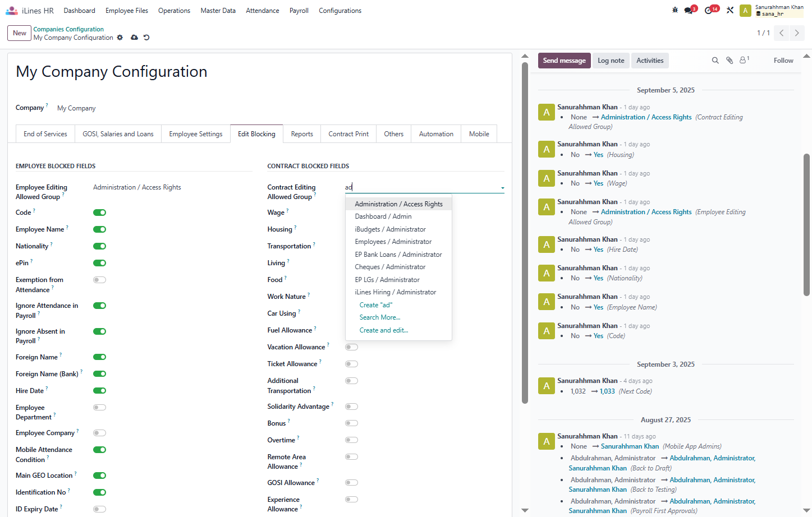The height and width of the screenshot is (517, 812).
Task: Go to next record arrow
Action: click(797, 33)
